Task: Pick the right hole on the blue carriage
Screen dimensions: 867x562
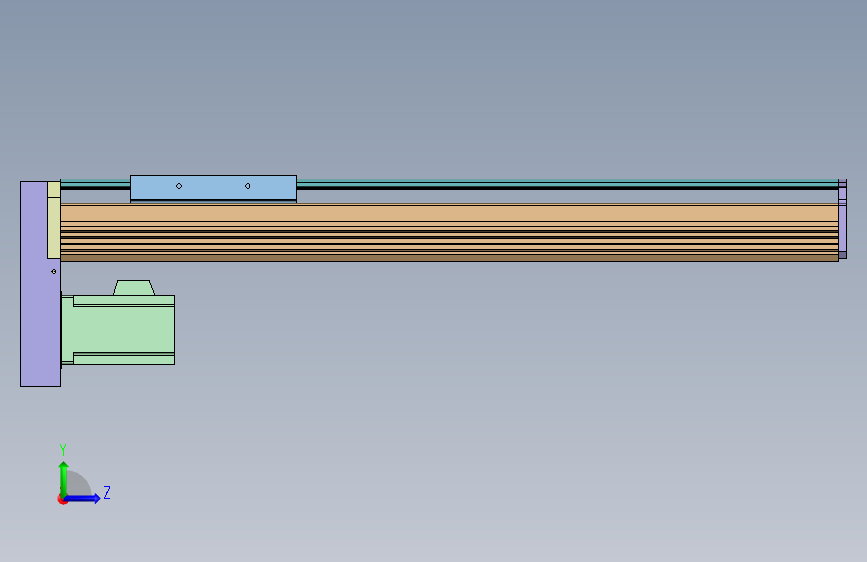Action: pyautogui.click(x=247, y=186)
